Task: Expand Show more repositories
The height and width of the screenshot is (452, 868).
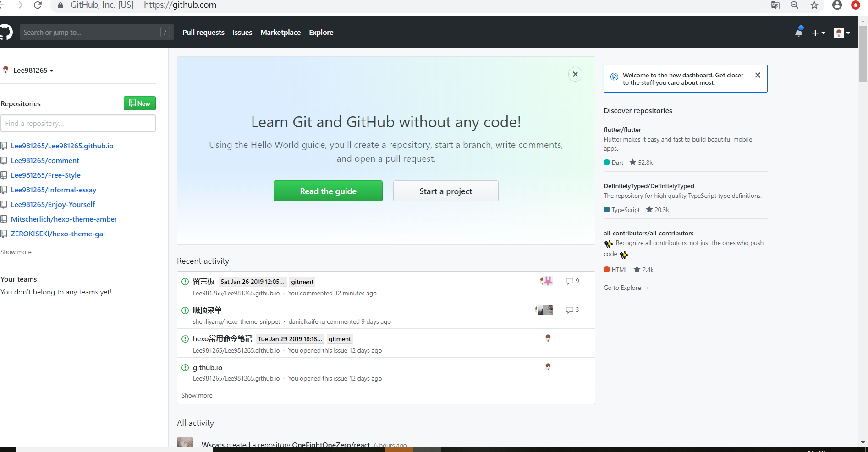Action: (16, 252)
